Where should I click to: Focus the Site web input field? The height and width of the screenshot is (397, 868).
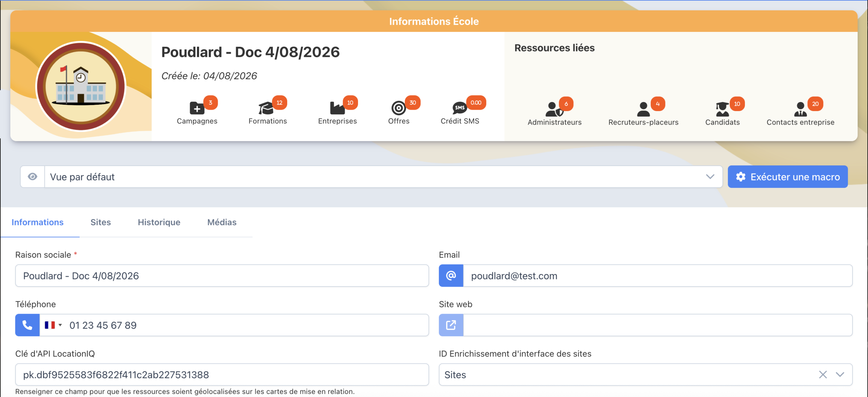point(658,325)
